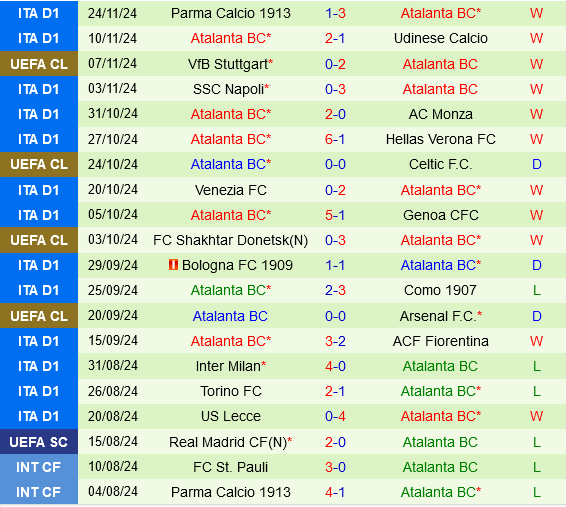The height and width of the screenshot is (507, 566).
Task: Select the 6-1 score against Hellas Verona FC
Action: (335, 139)
